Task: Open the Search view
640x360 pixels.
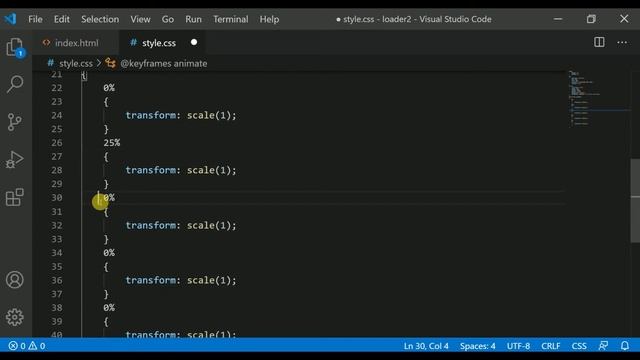Action: [15, 84]
